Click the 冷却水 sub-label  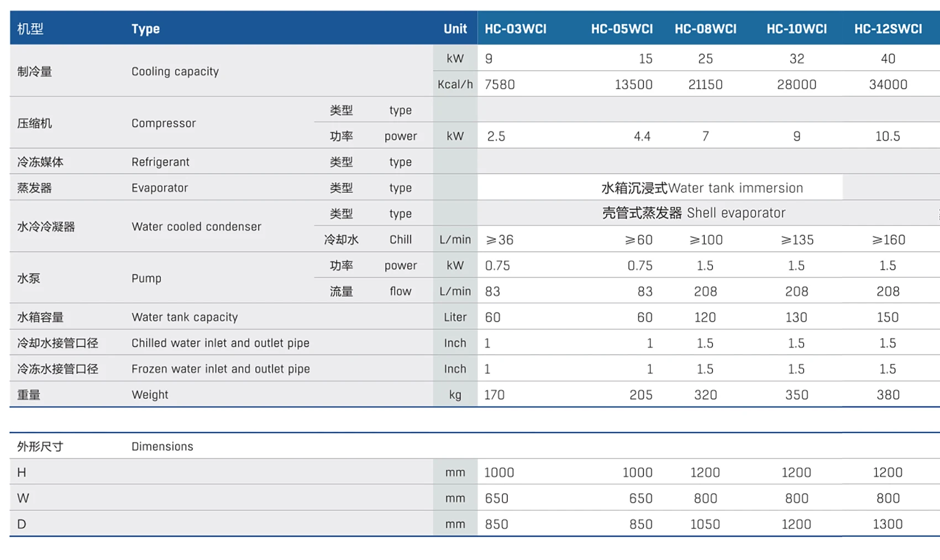341,240
